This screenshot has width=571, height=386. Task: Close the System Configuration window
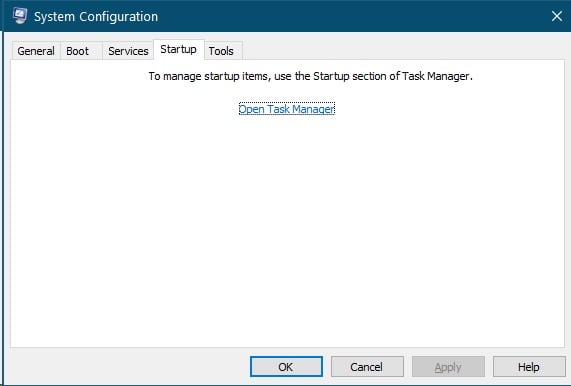(x=556, y=16)
